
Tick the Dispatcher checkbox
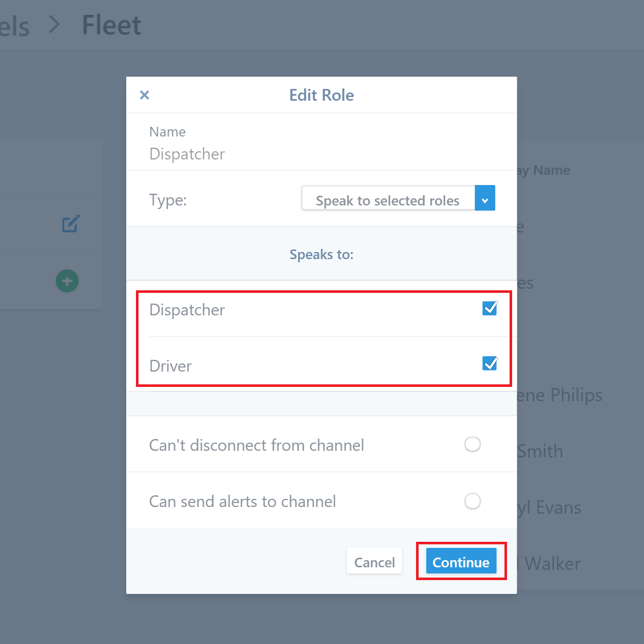490,308
